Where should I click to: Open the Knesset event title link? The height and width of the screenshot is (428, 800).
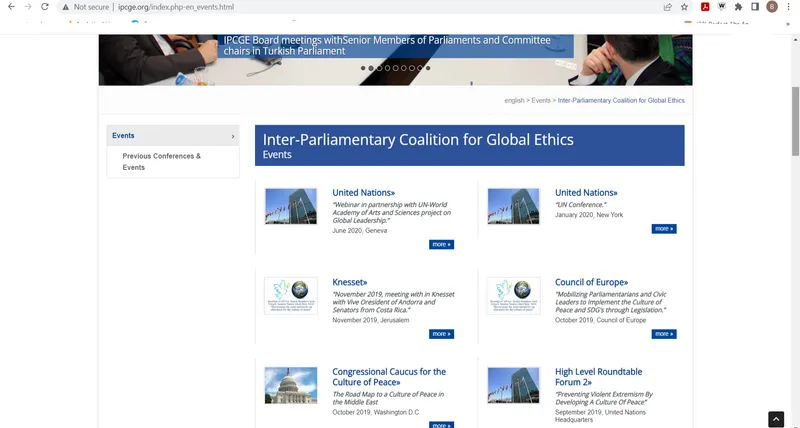[x=349, y=283]
